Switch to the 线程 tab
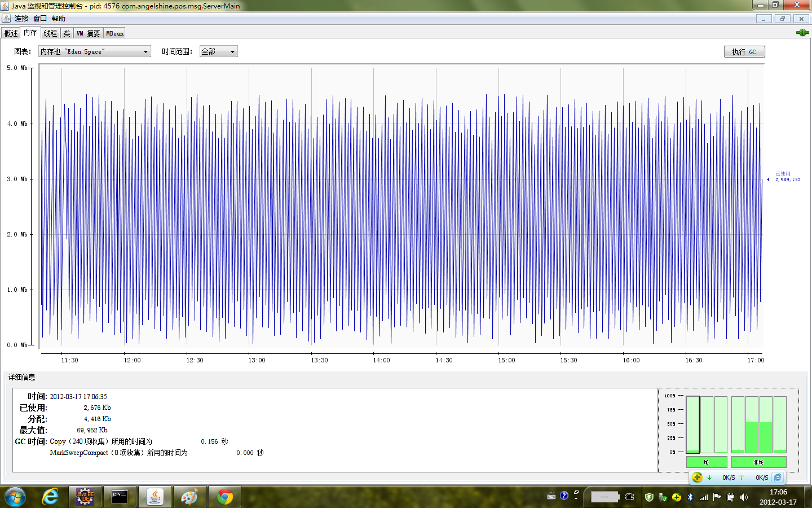The height and width of the screenshot is (508, 812). point(50,33)
